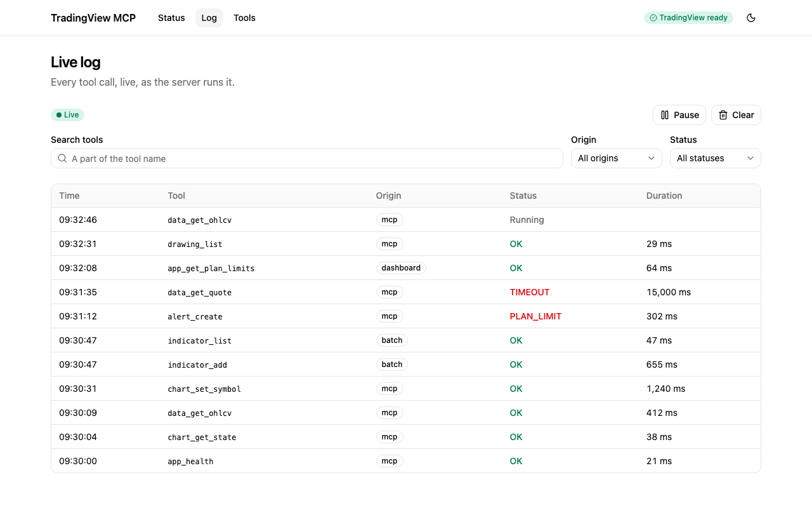Click the TradingView ready status badge
This screenshot has width=812, height=508.
click(x=688, y=18)
